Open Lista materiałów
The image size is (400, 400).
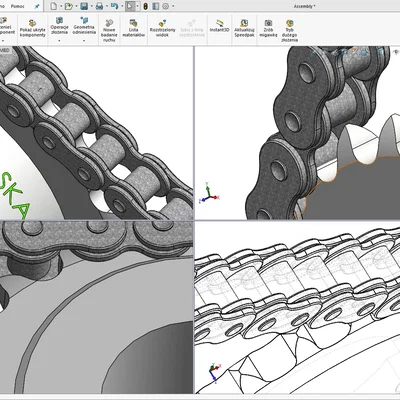click(x=133, y=28)
